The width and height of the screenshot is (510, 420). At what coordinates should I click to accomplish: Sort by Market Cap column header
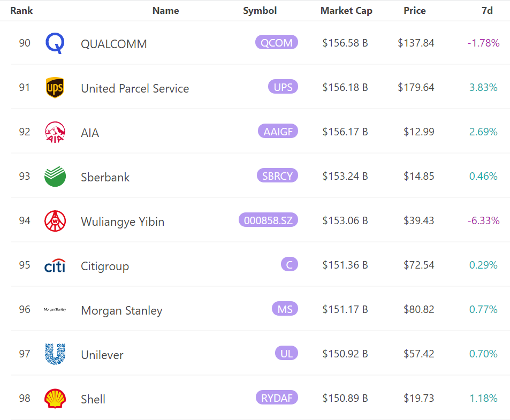[x=346, y=11]
